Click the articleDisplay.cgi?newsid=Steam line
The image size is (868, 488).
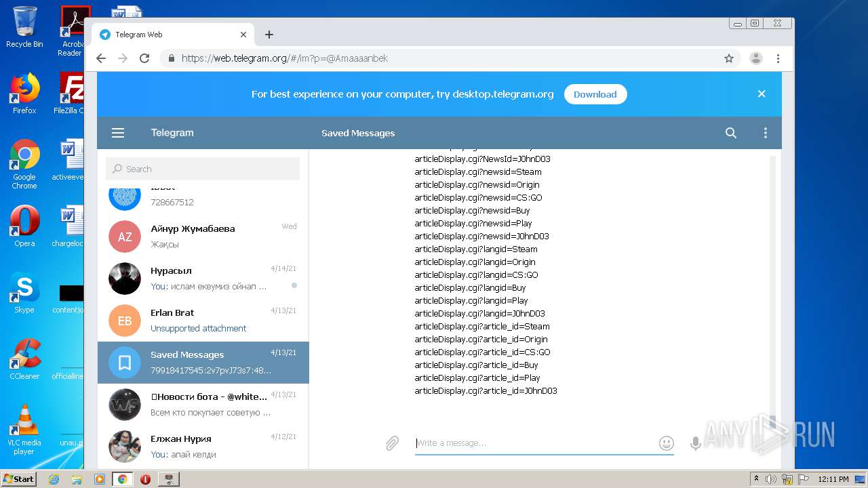[x=478, y=172]
